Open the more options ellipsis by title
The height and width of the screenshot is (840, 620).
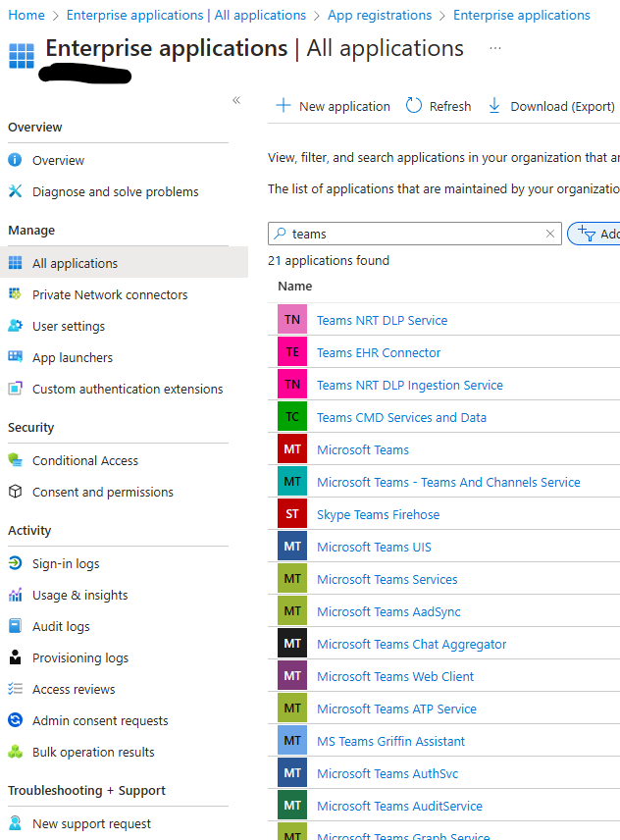495,48
